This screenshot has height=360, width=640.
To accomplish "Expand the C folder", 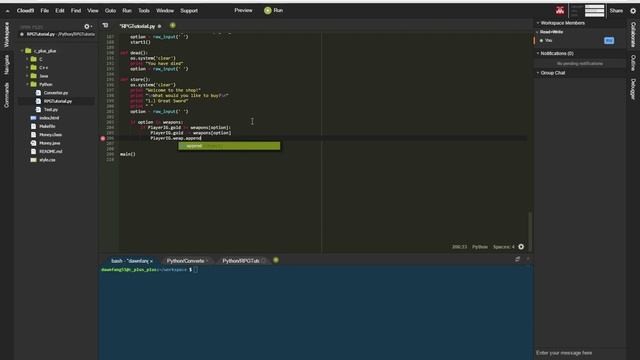I will (x=27, y=59).
